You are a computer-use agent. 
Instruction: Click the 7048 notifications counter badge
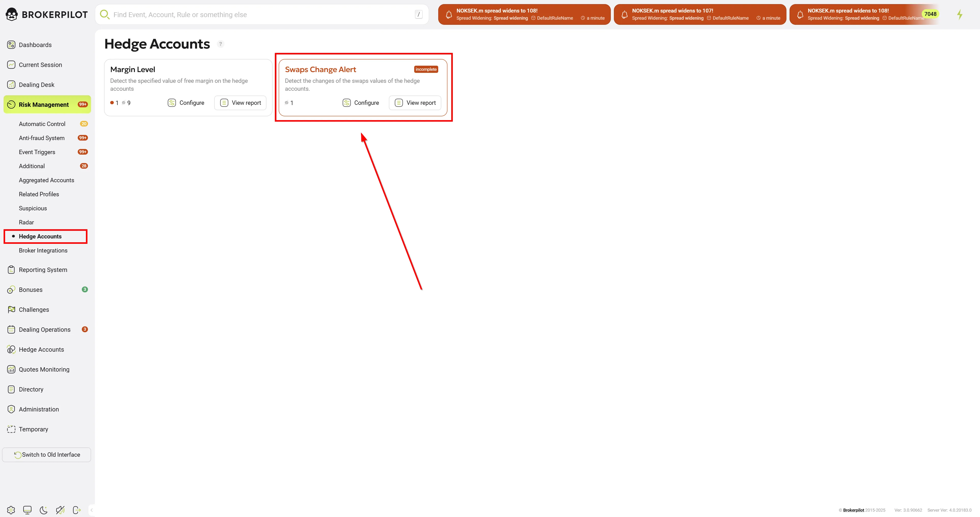(930, 14)
